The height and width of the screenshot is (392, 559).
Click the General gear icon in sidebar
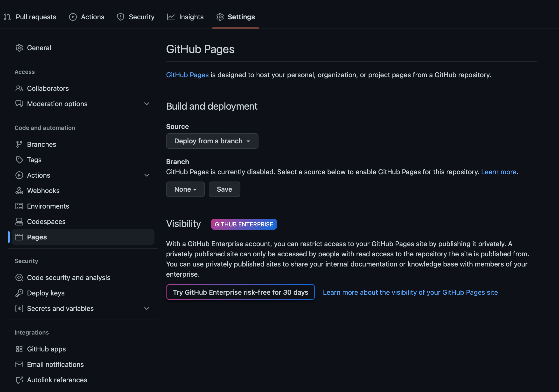click(19, 48)
